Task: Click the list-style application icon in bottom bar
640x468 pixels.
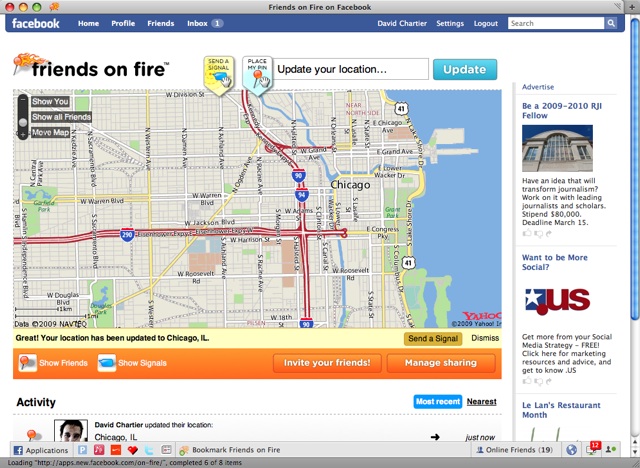Action: [x=166, y=450]
